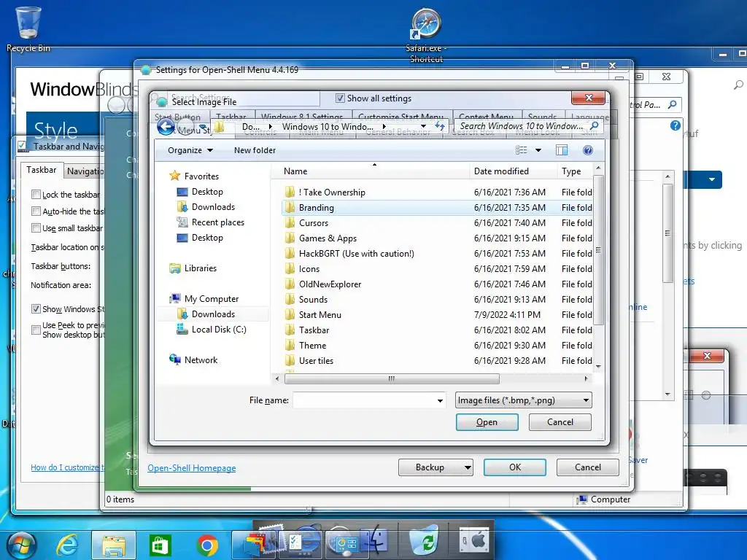The image size is (747, 560).
Task: Open the File name combo box dropdown
Action: pos(440,401)
